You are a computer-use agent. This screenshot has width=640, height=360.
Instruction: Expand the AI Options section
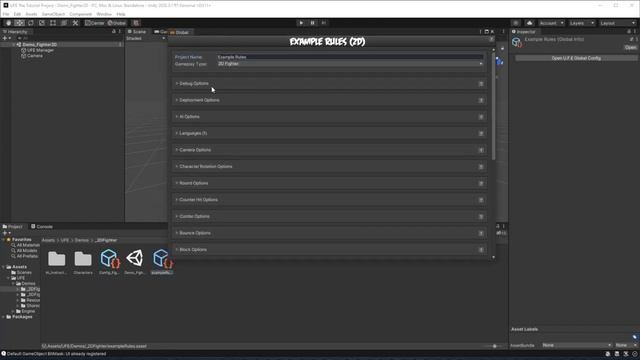coord(189,117)
